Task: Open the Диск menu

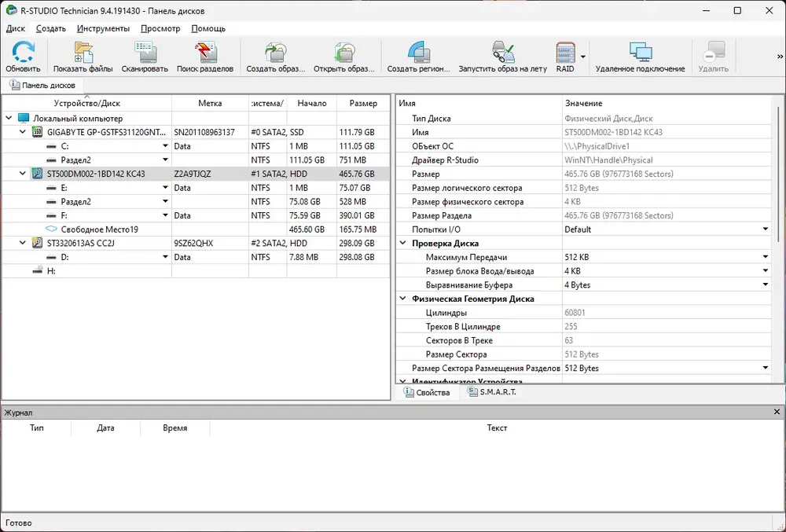Action: (16, 28)
